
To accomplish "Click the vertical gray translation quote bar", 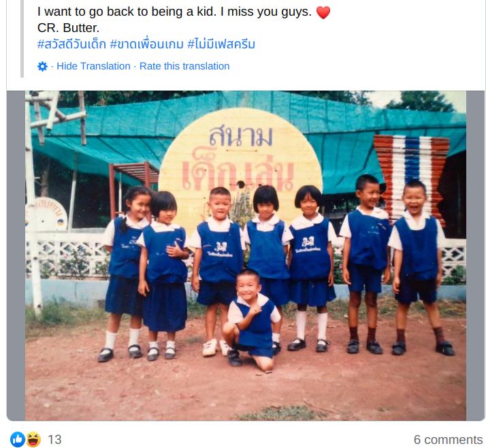I will [22, 38].
